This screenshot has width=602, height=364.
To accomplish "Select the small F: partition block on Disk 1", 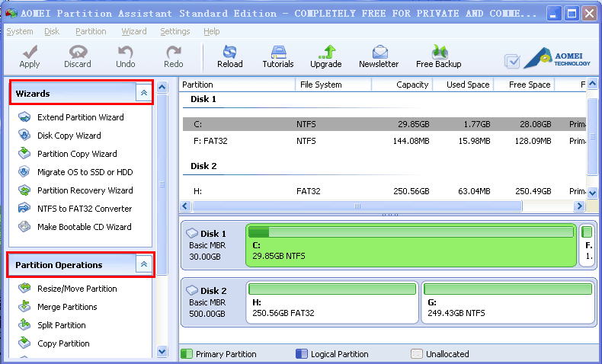I will click(587, 245).
